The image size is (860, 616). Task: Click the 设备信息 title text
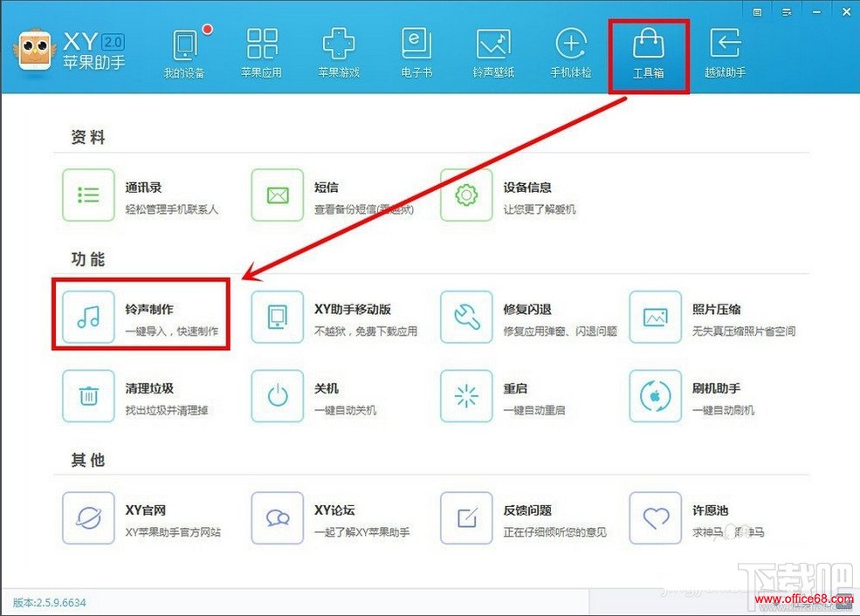pos(527,188)
